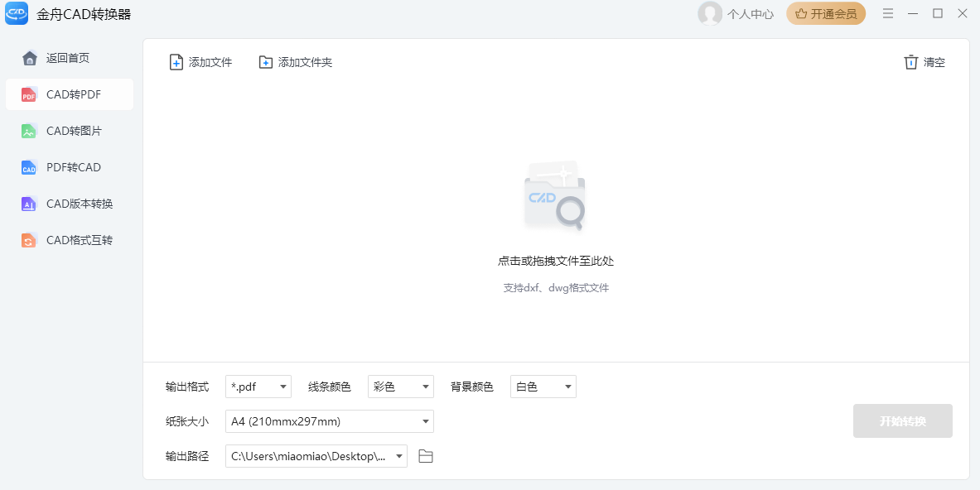Click the 点击或拖拽文件至此处 text

[556, 261]
